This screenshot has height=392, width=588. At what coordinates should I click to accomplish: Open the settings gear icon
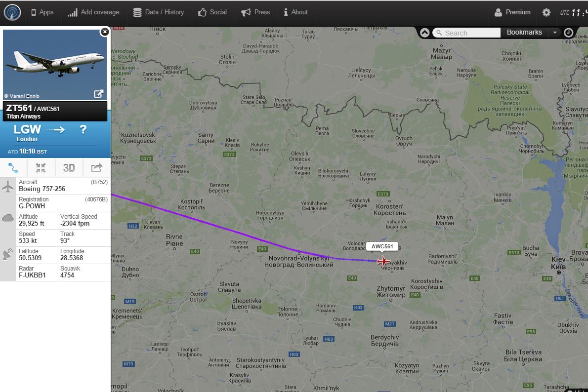click(546, 12)
